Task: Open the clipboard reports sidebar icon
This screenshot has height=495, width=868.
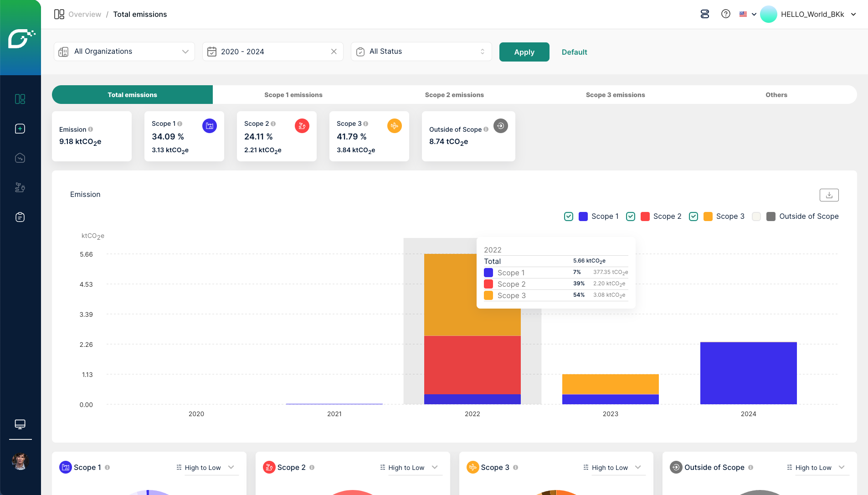Action: 20,217
